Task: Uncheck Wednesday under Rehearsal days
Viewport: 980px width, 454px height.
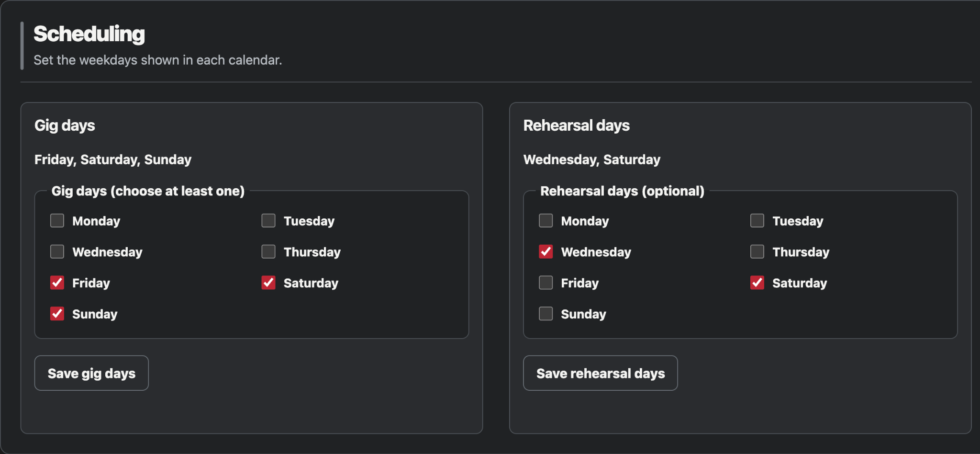Action: tap(546, 252)
